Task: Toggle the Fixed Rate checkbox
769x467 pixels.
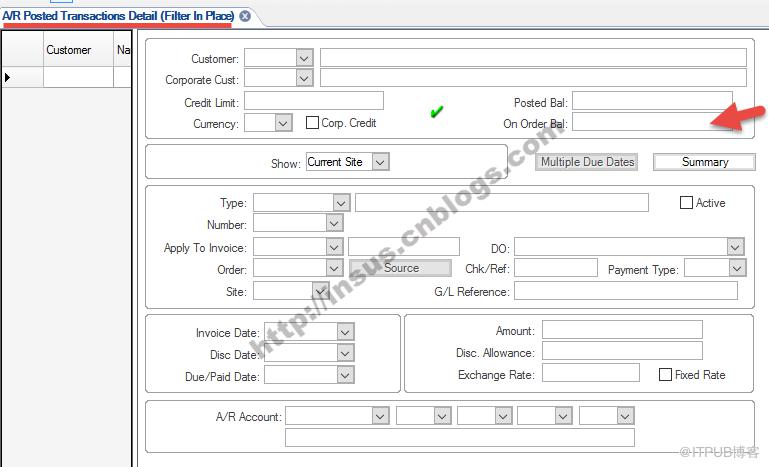Action: (x=665, y=374)
